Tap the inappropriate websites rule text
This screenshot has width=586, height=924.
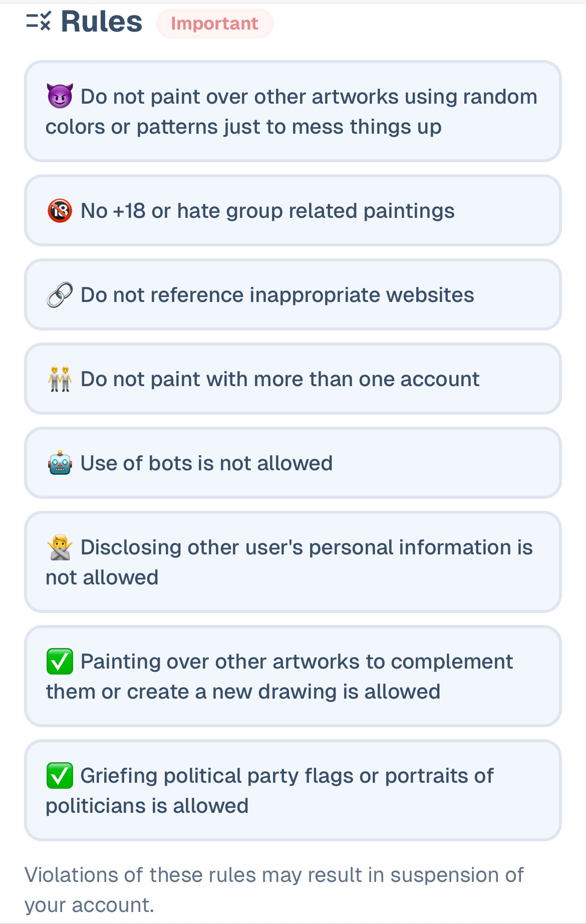[277, 295]
